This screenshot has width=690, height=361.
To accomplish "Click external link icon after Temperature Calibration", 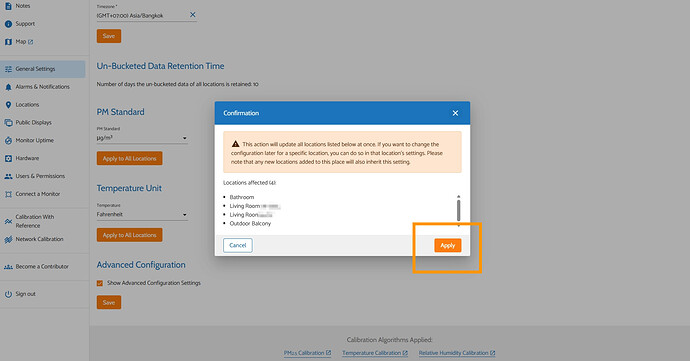I will [405, 353].
